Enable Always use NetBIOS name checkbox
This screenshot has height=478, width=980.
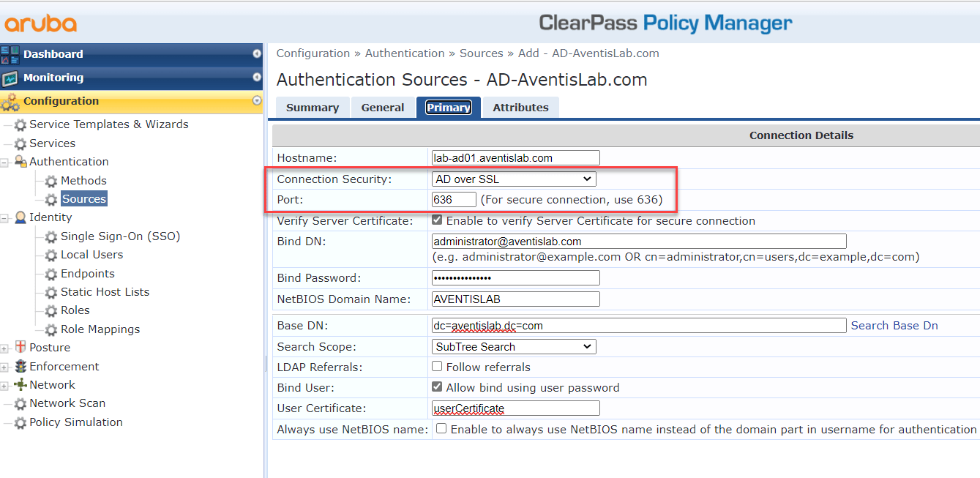coord(441,429)
